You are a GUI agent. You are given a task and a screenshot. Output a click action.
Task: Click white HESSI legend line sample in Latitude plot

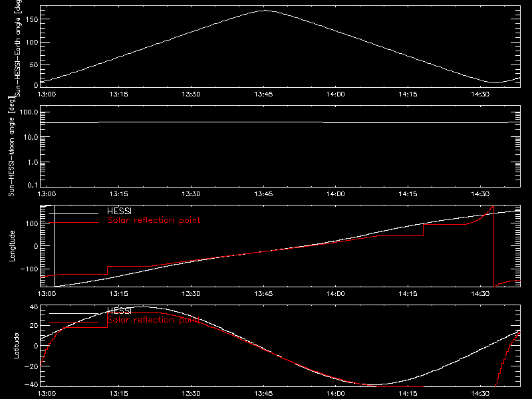[74, 313]
